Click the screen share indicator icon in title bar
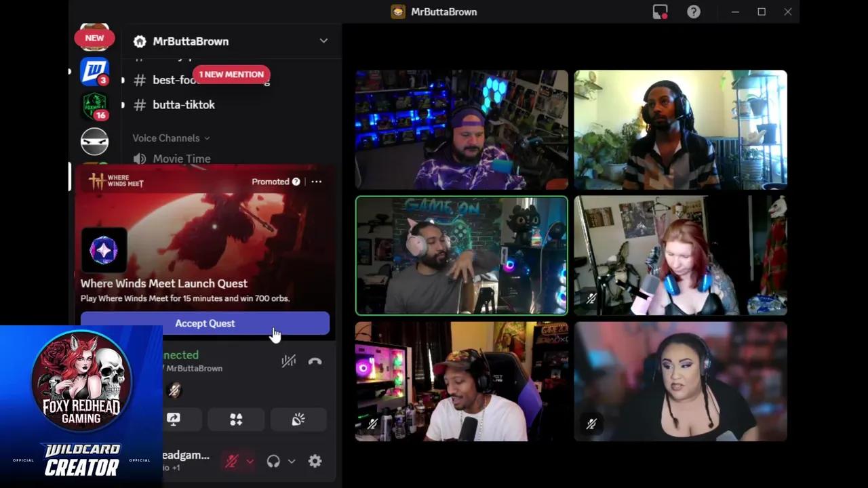 pyautogui.click(x=660, y=12)
